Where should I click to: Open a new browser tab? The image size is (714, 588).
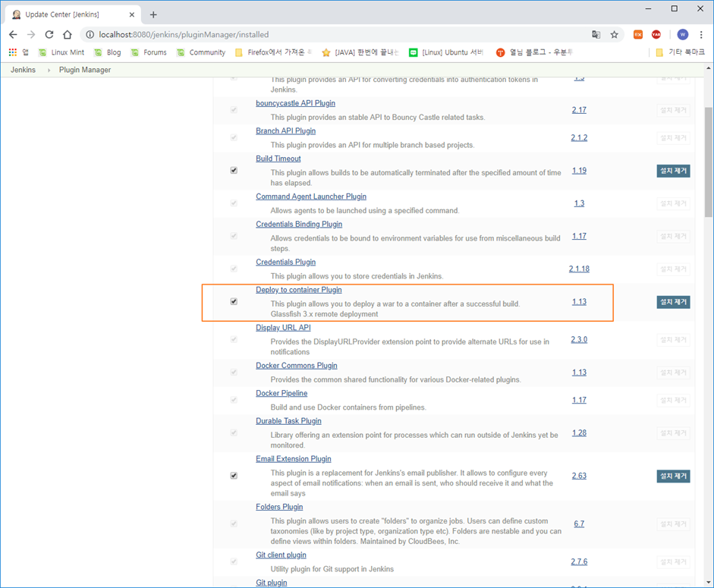point(153,14)
